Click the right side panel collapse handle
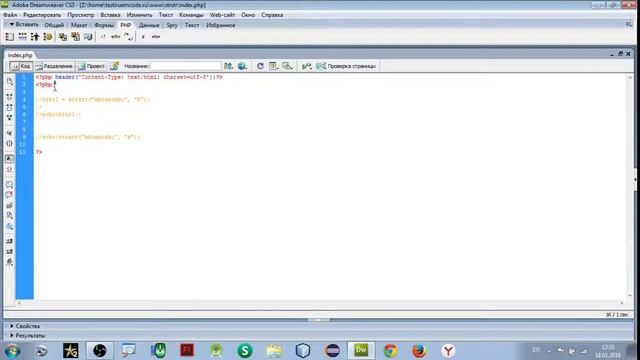Image resolution: width=640 pixels, height=360 pixels. click(636, 180)
